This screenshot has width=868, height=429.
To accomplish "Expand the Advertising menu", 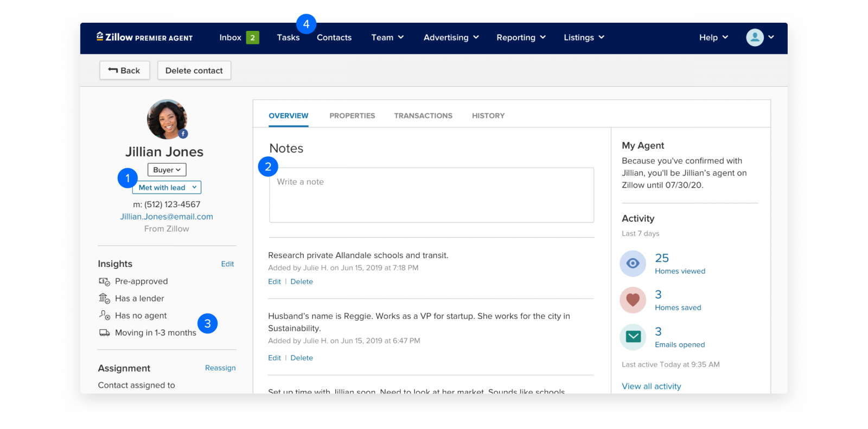I will tap(451, 37).
